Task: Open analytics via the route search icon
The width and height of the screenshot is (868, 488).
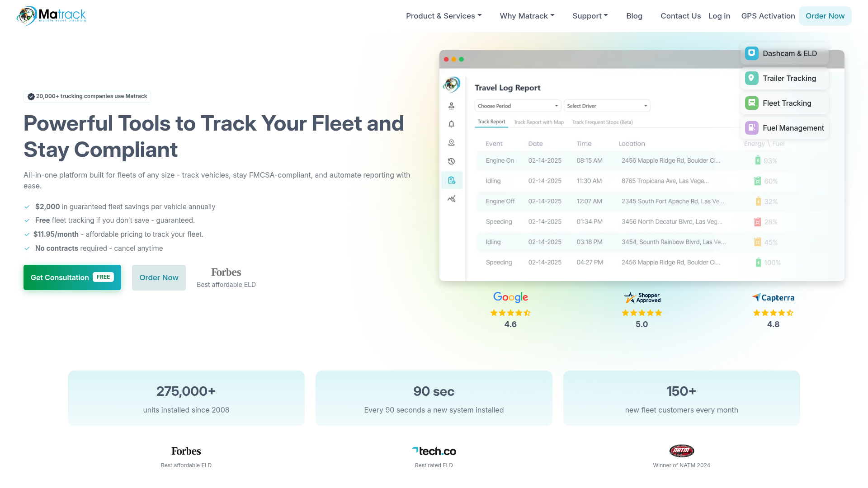Action: coord(451,198)
